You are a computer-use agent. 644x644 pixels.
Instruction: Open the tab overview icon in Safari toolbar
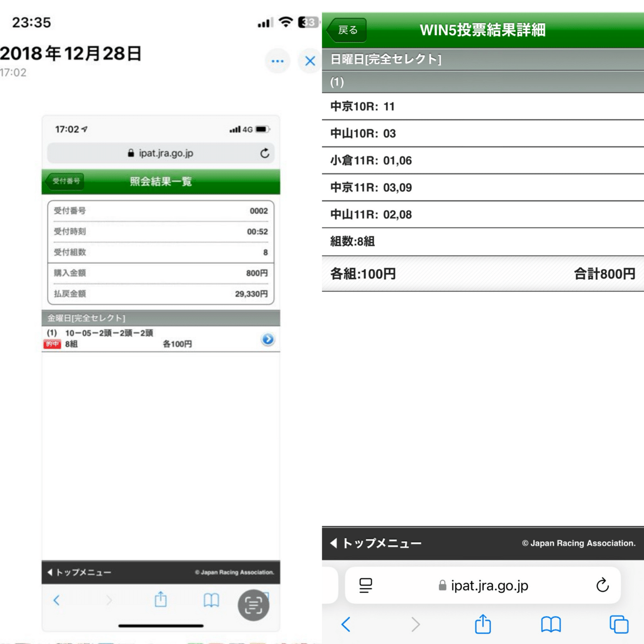click(618, 624)
